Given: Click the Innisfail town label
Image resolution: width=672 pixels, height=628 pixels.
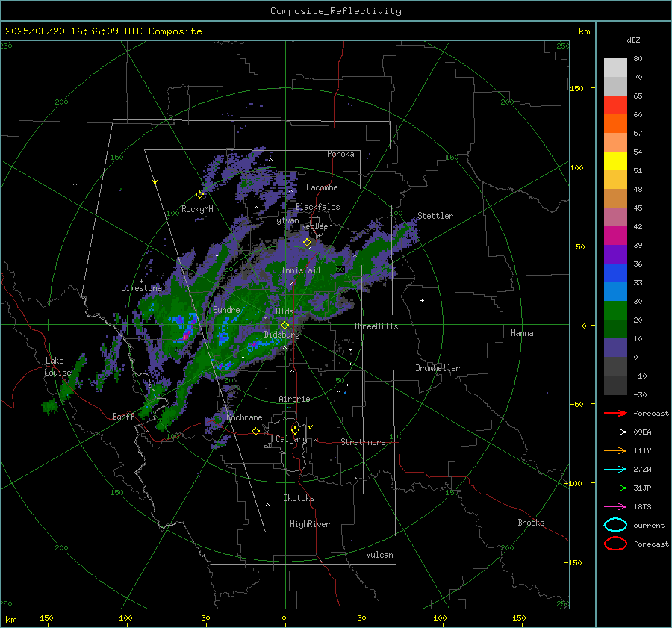Looking at the screenshot, I should [x=301, y=270].
